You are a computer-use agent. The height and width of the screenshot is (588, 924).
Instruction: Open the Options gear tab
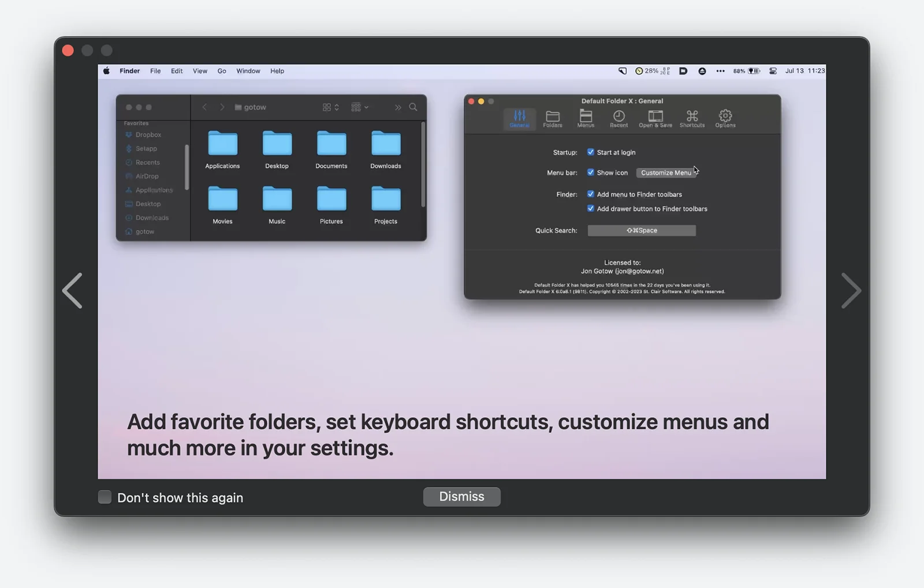(725, 118)
